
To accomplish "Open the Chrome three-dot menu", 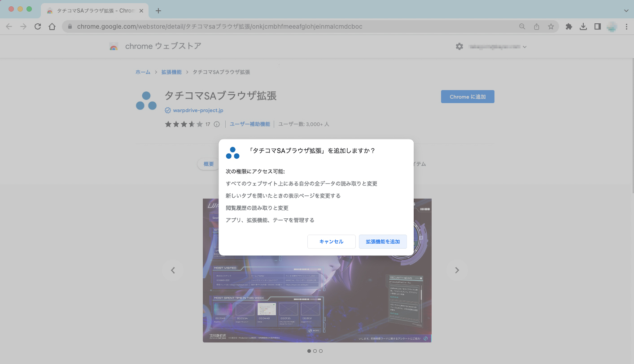I will pos(626,26).
